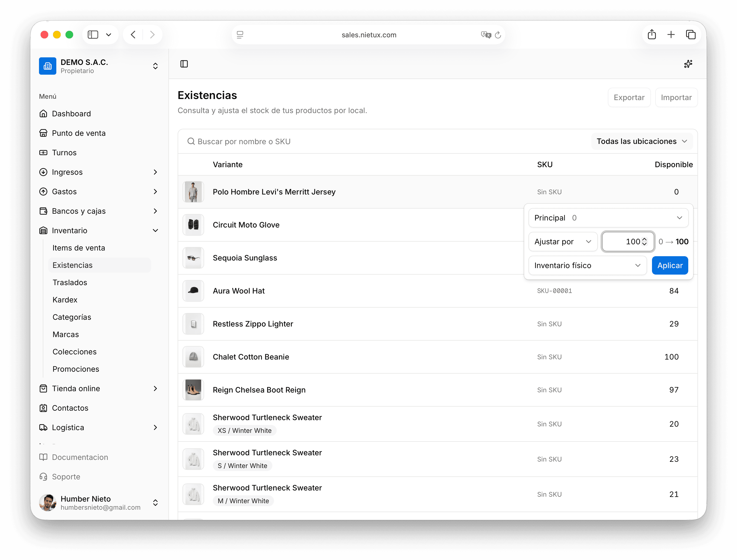Click the Safari sidebar toggle icon
Viewport: 737px width, 560px height.
click(93, 35)
